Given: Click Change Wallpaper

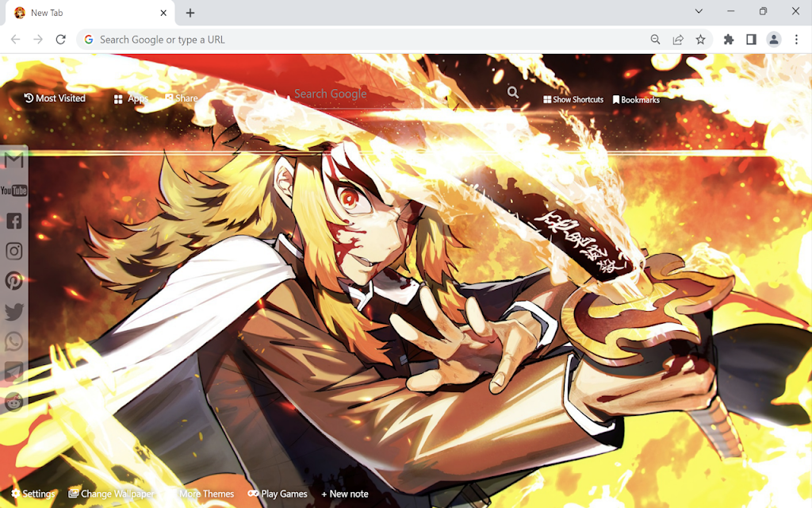Looking at the screenshot, I should click(111, 494).
